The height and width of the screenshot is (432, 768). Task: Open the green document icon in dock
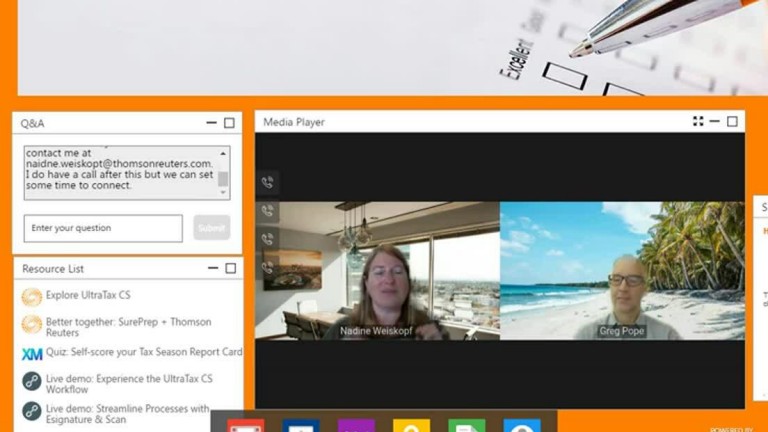[466, 425]
